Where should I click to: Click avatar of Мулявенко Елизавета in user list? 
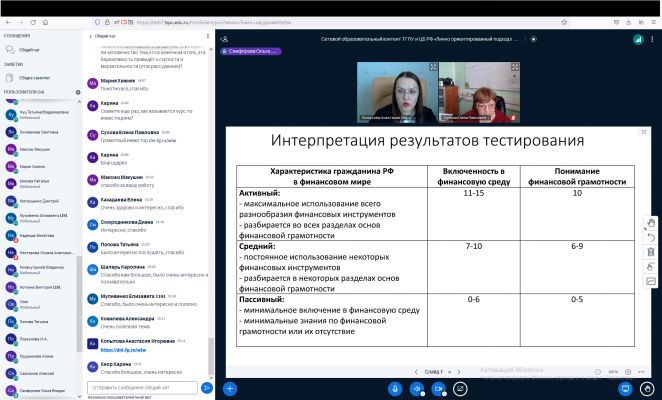[11, 218]
